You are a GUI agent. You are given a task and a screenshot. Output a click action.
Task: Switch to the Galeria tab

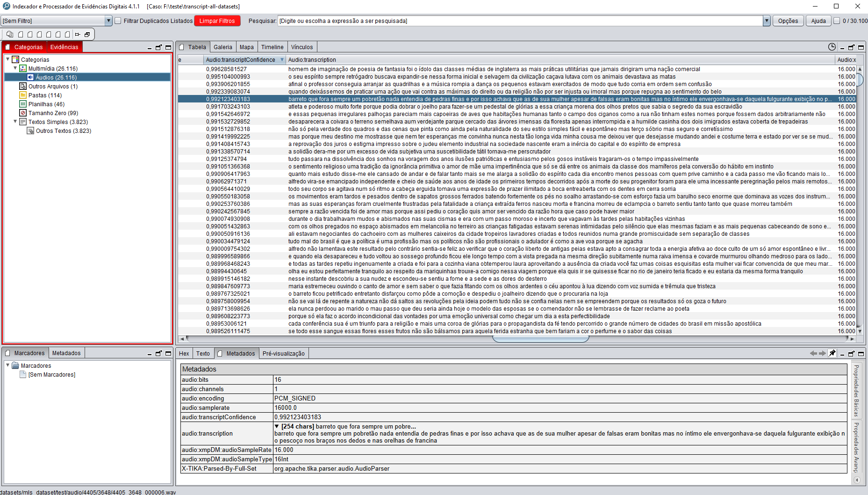point(223,47)
